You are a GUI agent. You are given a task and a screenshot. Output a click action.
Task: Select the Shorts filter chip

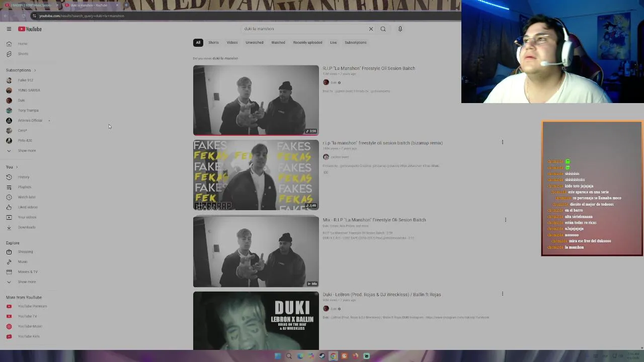coord(213,42)
